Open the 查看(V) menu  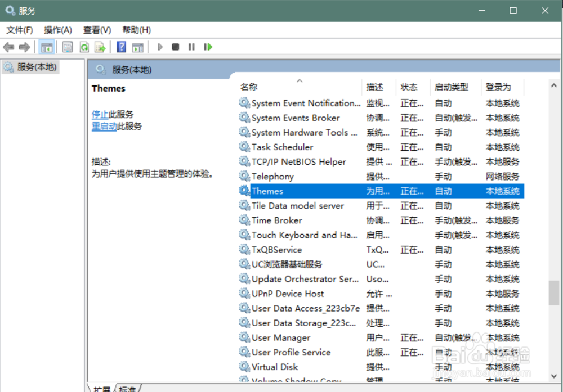(96, 30)
